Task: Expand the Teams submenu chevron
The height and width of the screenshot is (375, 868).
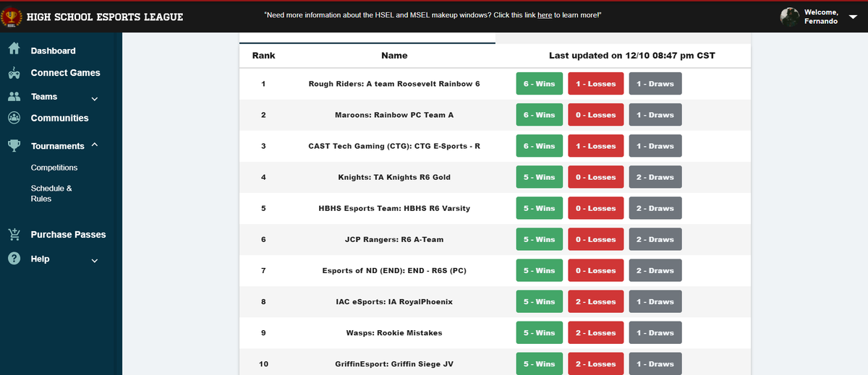Action: tap(94, 98)
